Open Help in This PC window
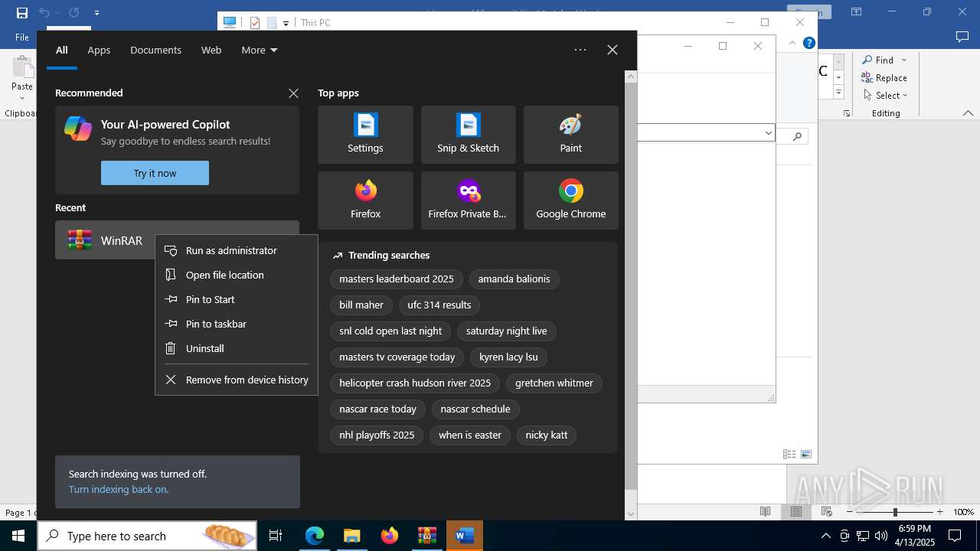The image size is (980, 551). pyautogui.click(x=808, y=43)
